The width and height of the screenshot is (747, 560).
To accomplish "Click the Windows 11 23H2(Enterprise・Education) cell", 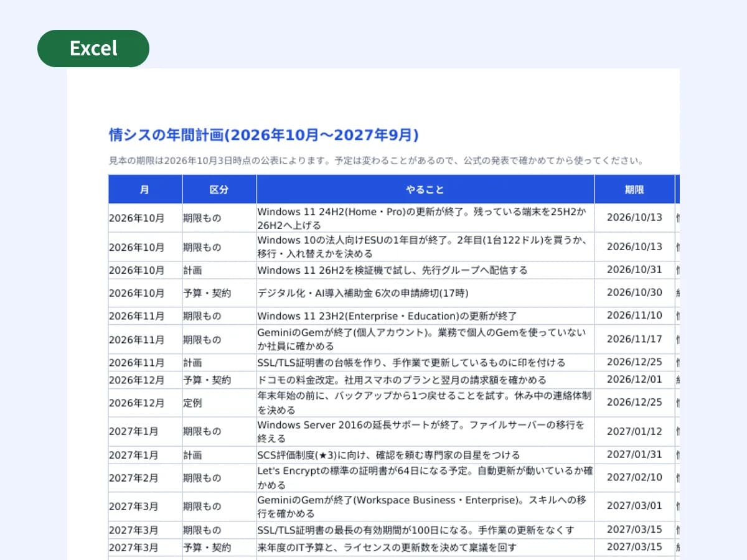I will coord(425,316).
